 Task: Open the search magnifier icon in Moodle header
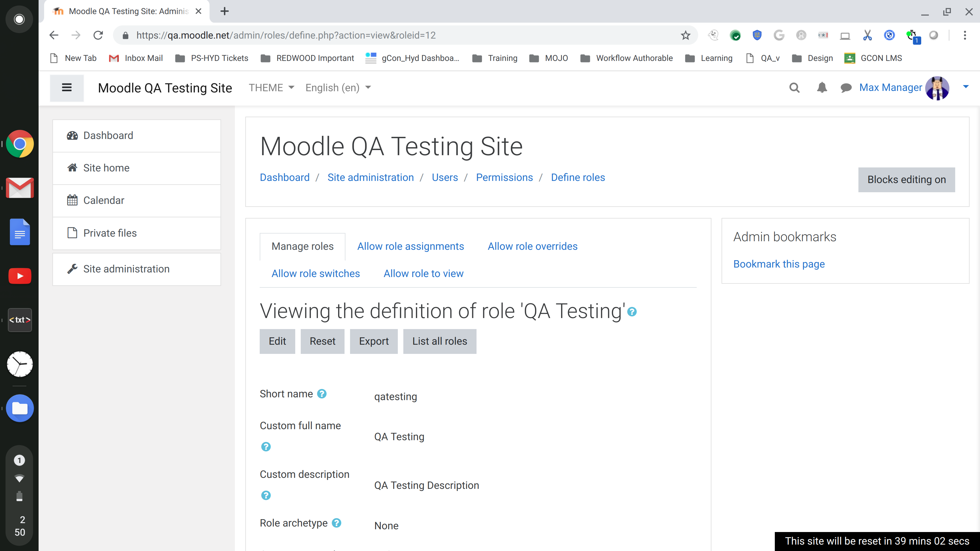point(794,88)
